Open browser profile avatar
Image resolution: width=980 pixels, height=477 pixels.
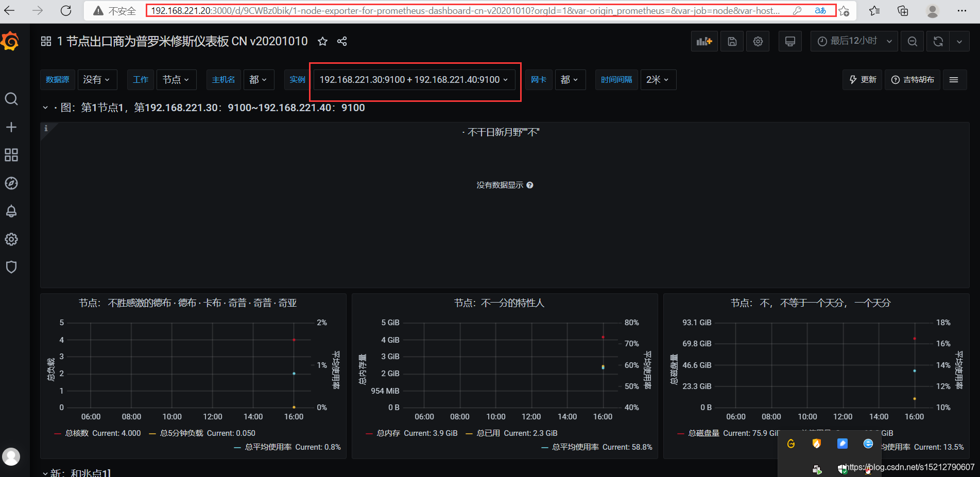[933, 10]
